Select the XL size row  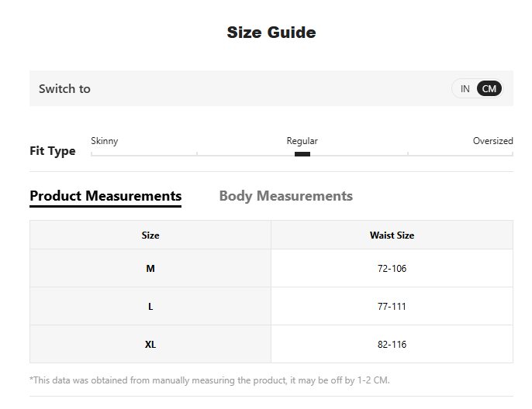tap(150, 345)
